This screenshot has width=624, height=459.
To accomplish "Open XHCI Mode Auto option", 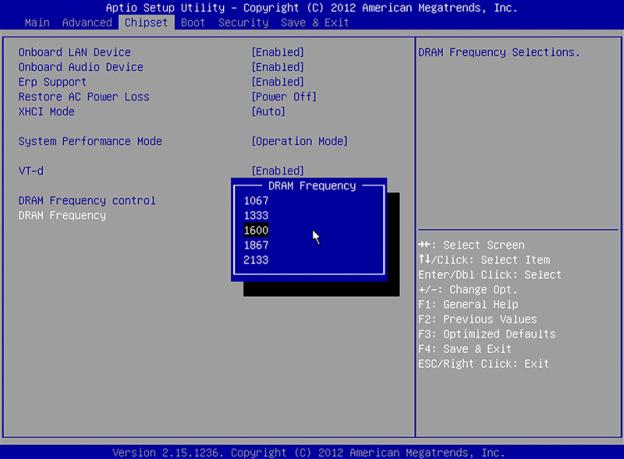I will point(268,111).
